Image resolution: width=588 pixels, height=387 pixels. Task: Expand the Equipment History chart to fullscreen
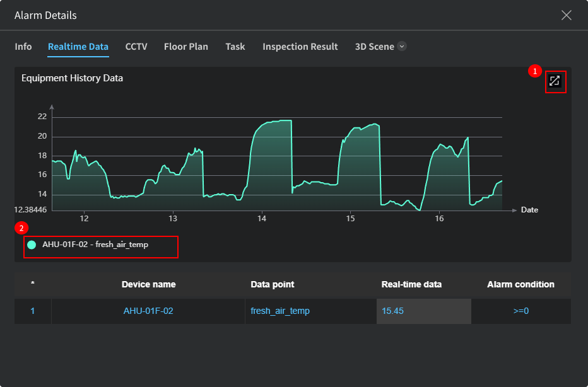point(555,81)
